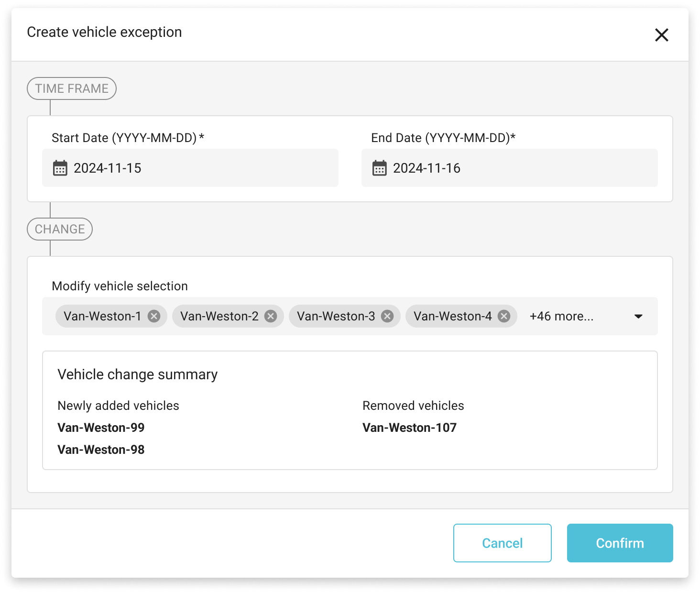Select removed vehicle Van-Weston-107
The image size is (700, 593).
[409, 428]
